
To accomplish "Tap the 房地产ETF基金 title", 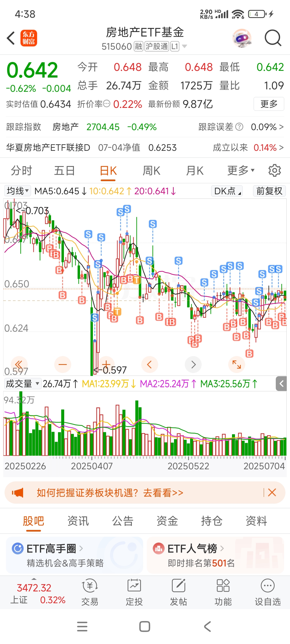I will click(145, 32).
